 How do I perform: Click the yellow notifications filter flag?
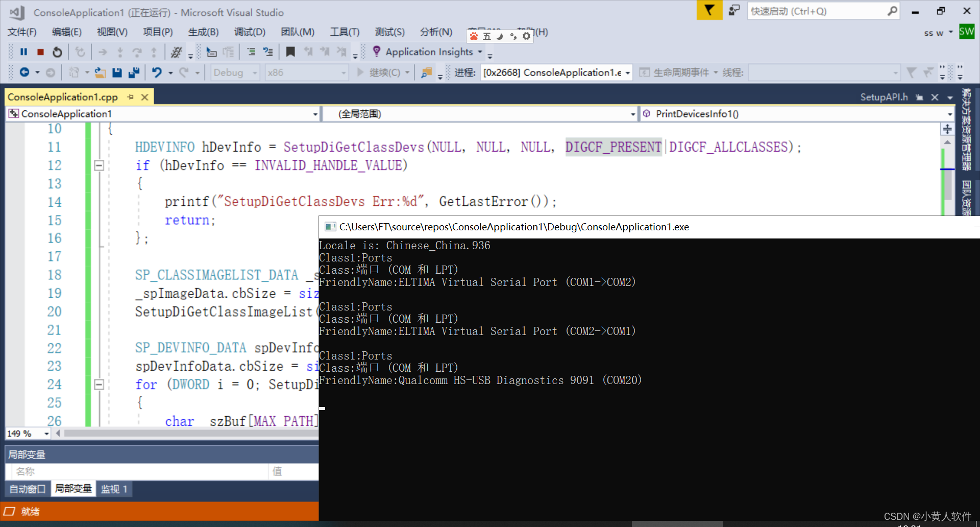709,10
